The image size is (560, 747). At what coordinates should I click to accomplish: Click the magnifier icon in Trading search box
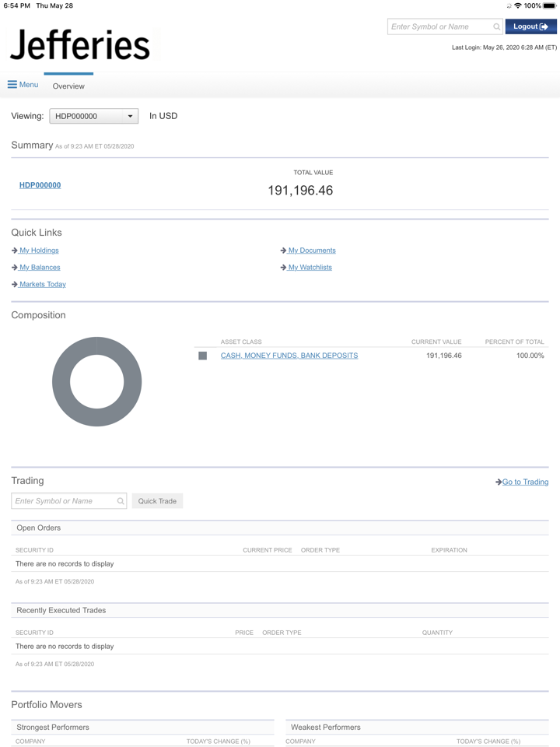click(x=121, y=501)
